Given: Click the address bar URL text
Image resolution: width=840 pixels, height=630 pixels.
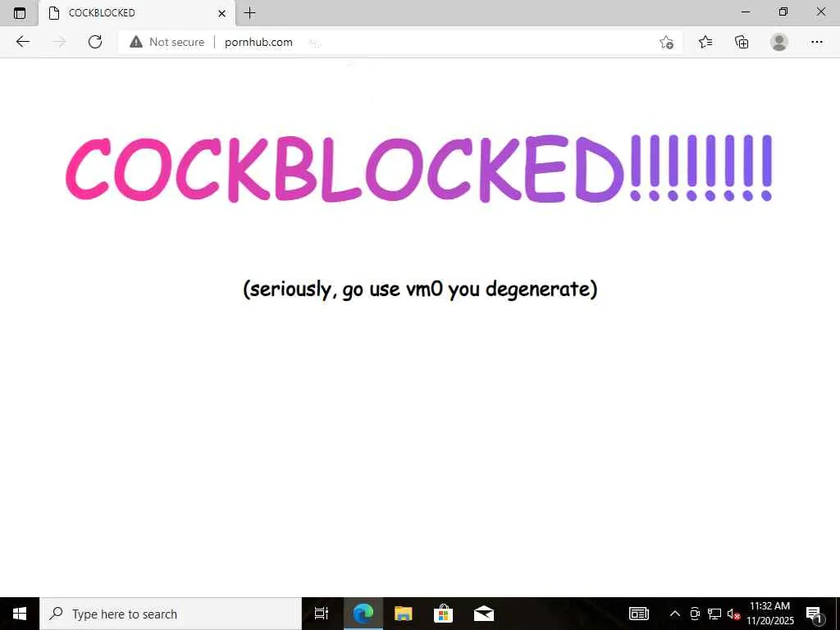Looking at the screenshot, I should click(x=258, y=42).
